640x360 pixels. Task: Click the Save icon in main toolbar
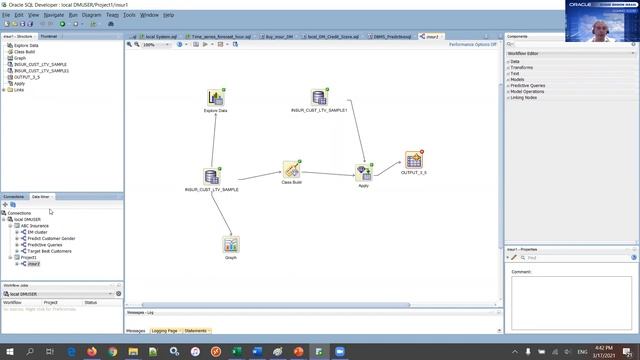22,24
